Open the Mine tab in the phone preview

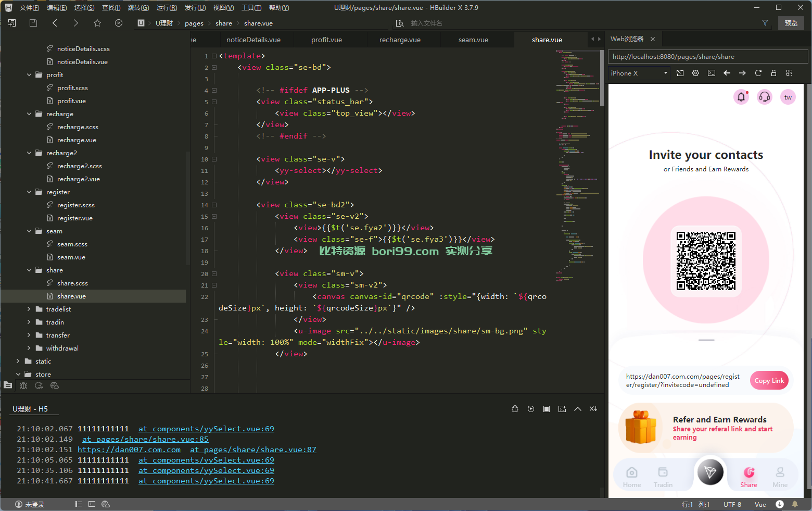click(780, 477)
